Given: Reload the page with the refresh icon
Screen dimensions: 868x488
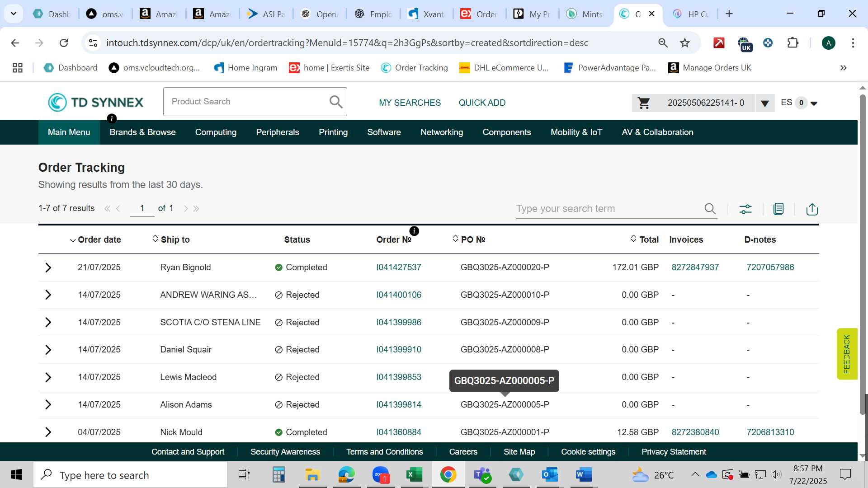Looking at the screenshot, I should click(x=64, y=43).
